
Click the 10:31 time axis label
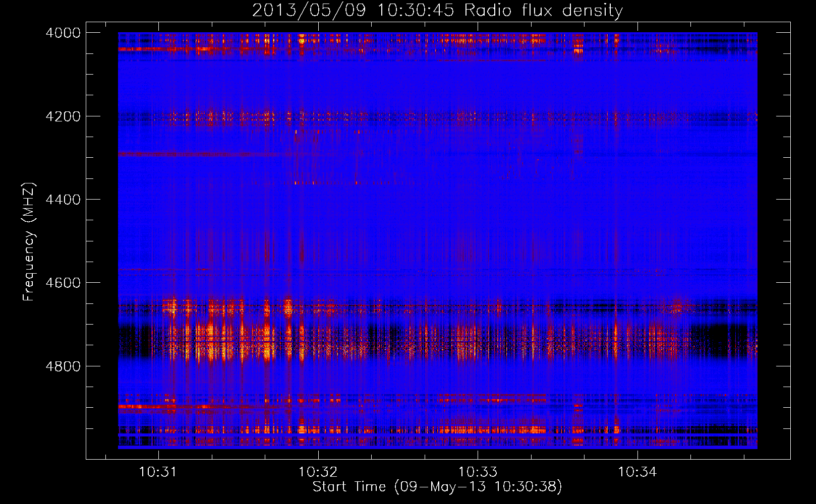[x=158, y=472]
